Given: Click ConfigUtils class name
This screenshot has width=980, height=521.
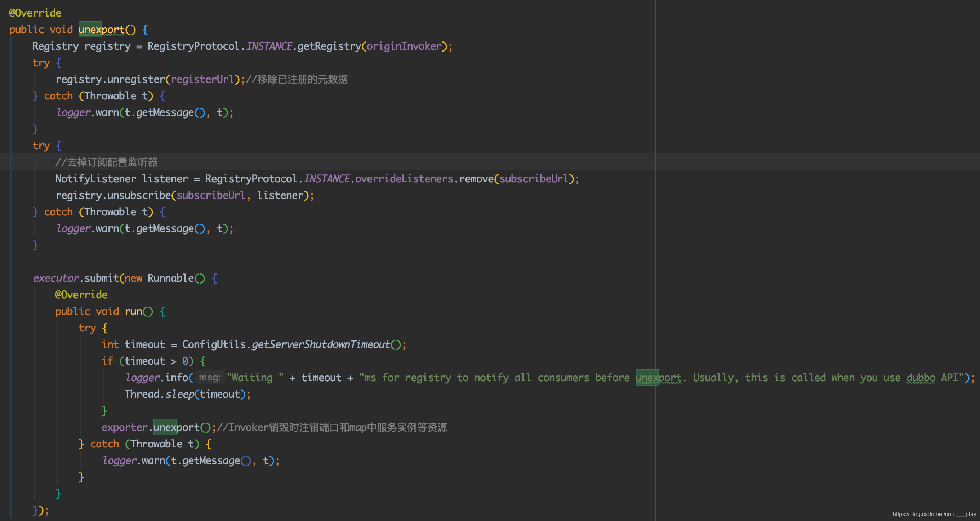Looking at the screenshot, I should point(214,345).
